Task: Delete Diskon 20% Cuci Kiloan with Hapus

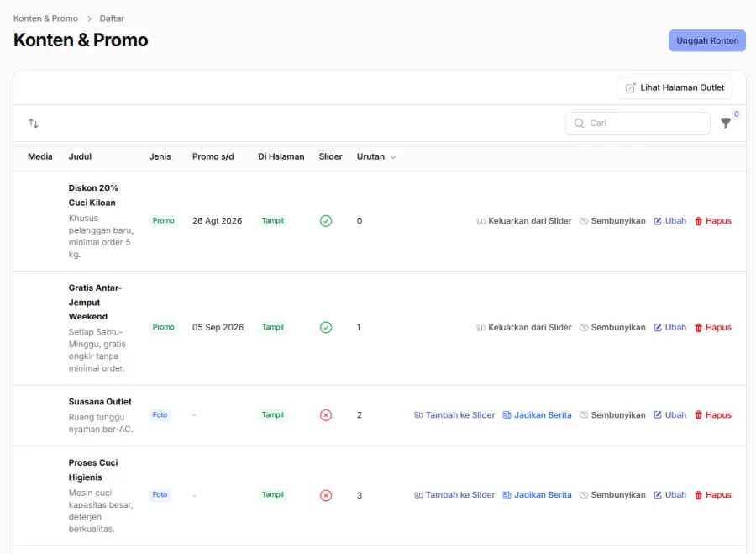Action: click(x=713, y=221)
